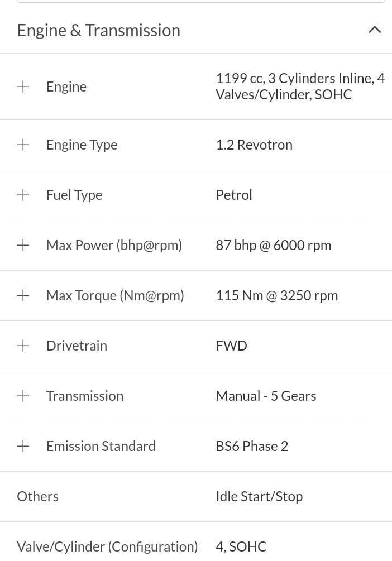Collapse the Engine & Transmission section chevron
The height and width of the screenshot is (561, 392).
(375, 30)
